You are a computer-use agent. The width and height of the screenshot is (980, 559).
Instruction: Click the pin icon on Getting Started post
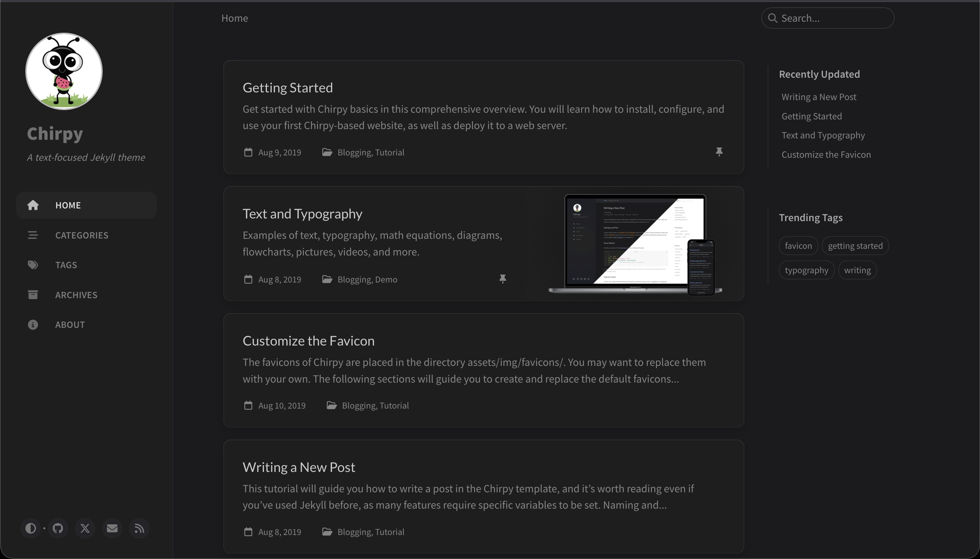tap(719, 152)
